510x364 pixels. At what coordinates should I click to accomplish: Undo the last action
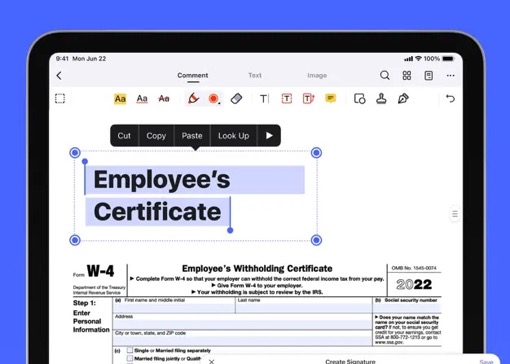point(450,99)
